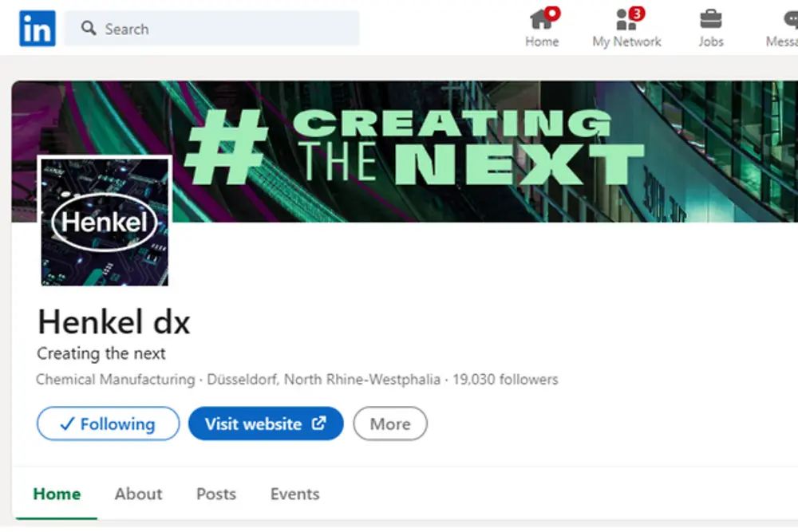The width and height of the screenshot is (798, 532).
Task: Switch to the Events tab
Action: [x=294, y=494]
